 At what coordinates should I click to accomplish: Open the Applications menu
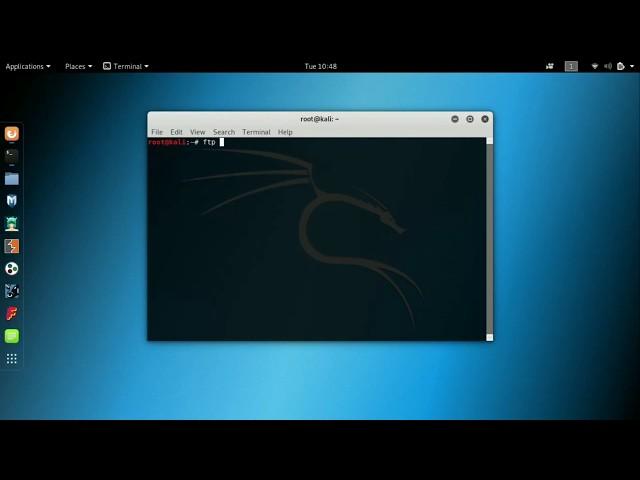click(x=28, y=66)
